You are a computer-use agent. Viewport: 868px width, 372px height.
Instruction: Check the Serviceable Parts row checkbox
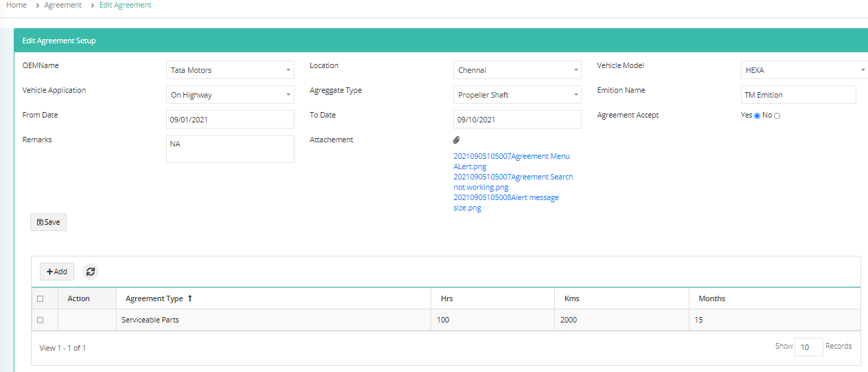[40, 320]
